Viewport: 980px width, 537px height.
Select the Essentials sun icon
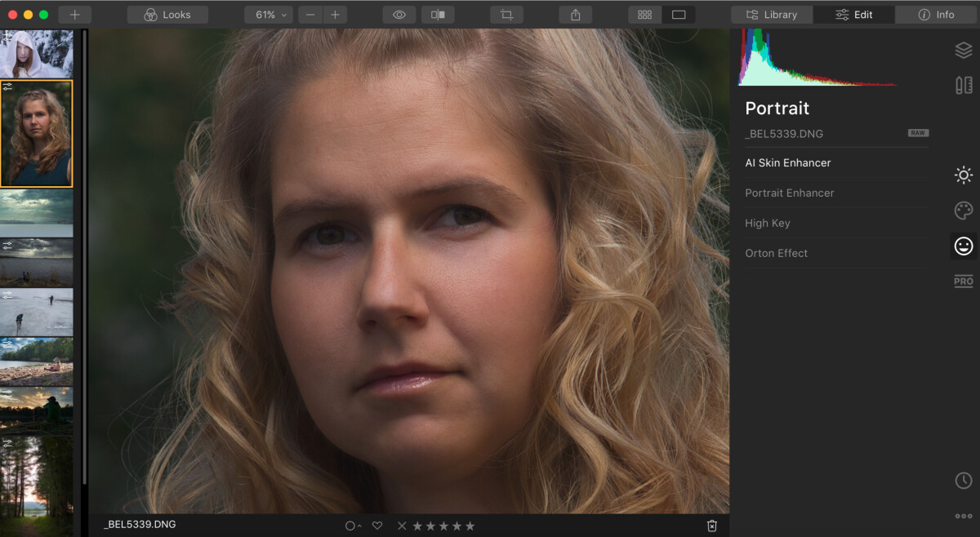pos(964,175)
